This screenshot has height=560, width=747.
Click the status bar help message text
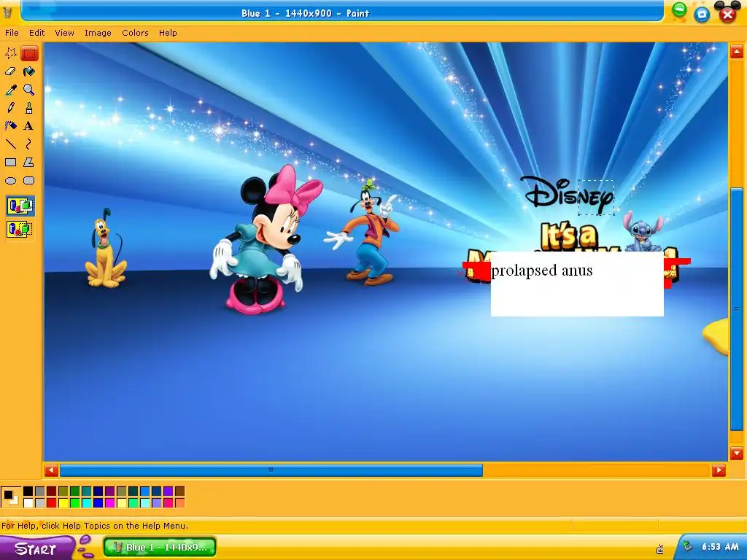pyautogui.click(x=95, y=526)
